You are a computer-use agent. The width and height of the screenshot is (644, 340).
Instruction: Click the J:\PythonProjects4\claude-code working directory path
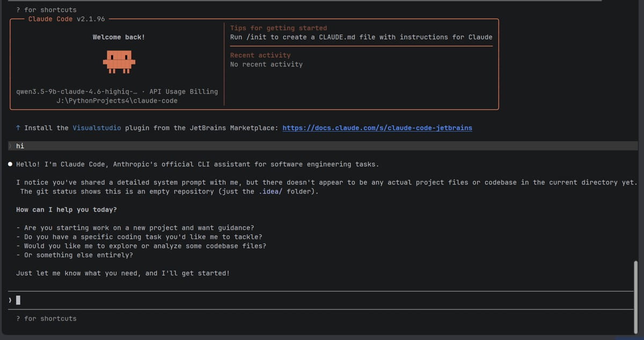pyautogui.click(x=116, y=100)
